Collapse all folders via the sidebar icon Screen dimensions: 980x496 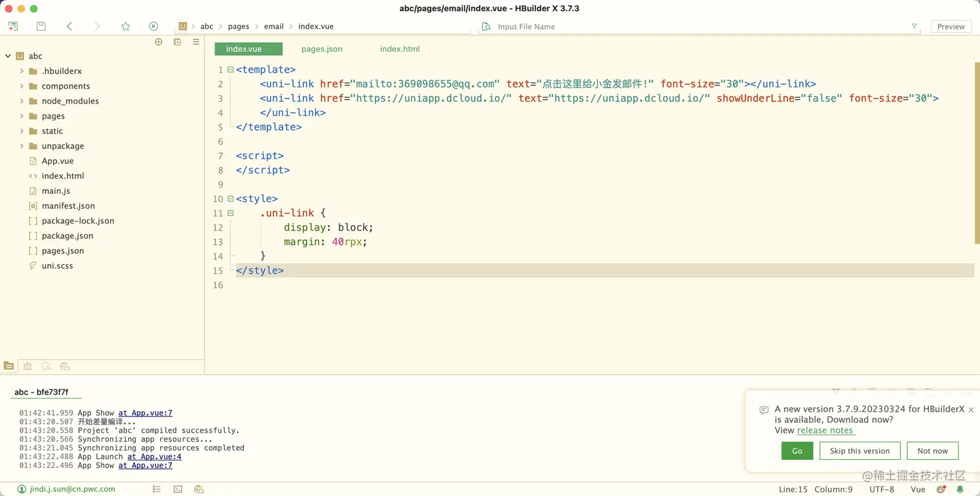(x=177, y=41)
